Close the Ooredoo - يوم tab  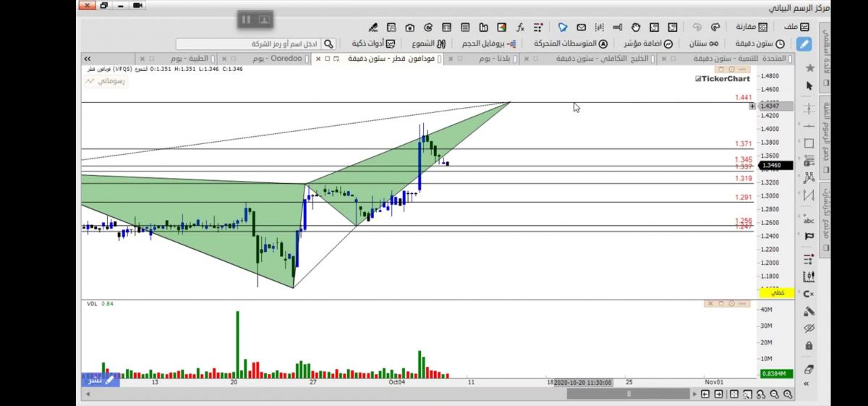(x=224, y=58)
